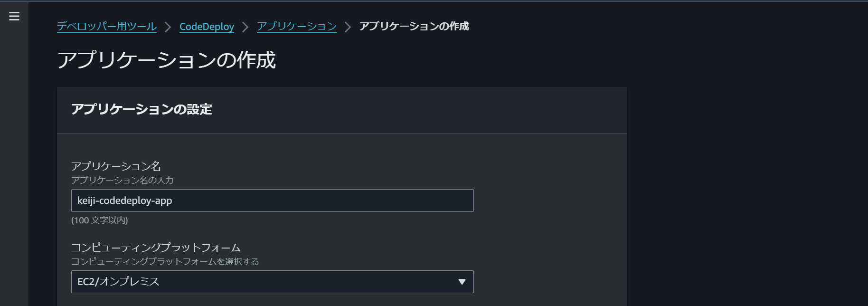Click the keiji-codedeploy-app text value
The height and width of the screenshot is (306, 868).
point(123,201)
